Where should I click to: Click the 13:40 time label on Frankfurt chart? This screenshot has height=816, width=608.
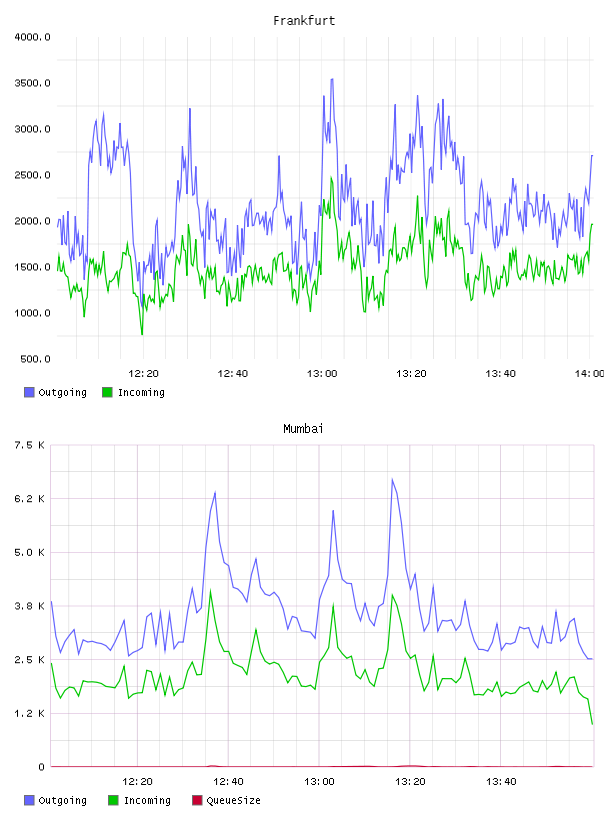[x=500, y=374]
